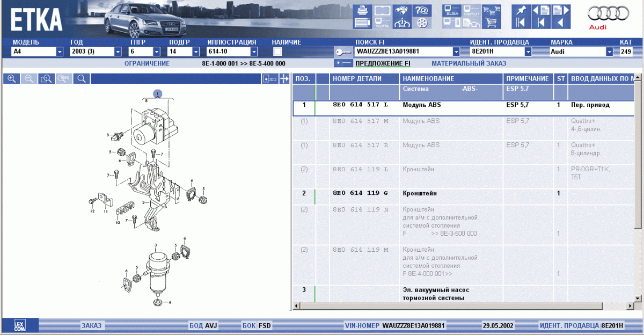Open the Год dropdown
Screen dimensions: 644x335
(118, 52)
